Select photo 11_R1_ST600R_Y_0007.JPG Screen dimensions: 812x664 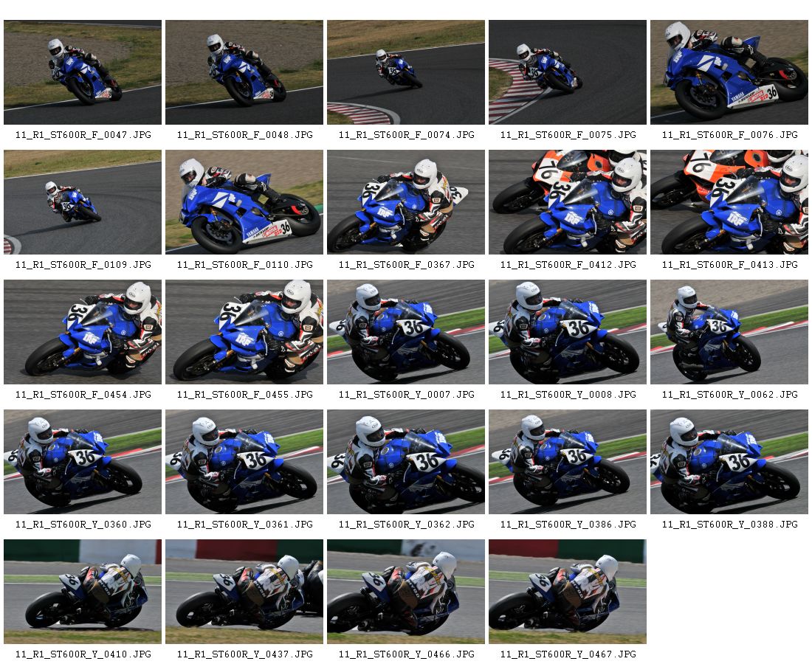[406, 332]
